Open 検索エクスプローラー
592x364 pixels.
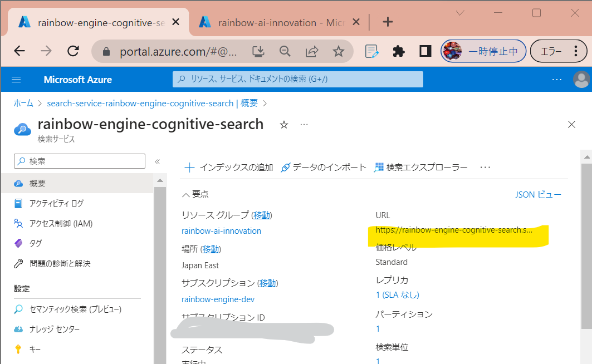click(x=420, y=167)
